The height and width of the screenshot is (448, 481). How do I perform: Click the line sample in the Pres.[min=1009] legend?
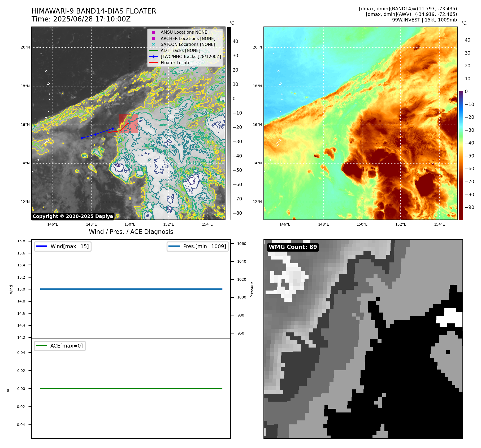pyautogui.click(x=174, y=246)
